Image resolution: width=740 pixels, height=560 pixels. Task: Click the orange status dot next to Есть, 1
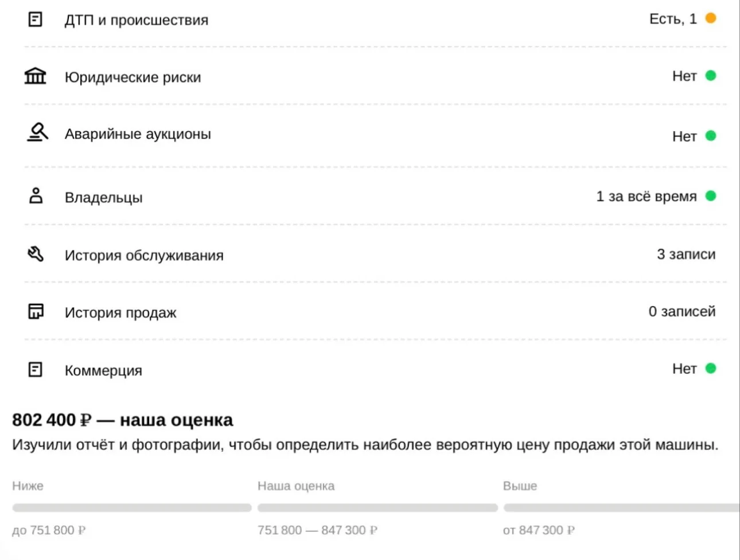[710, 18]
